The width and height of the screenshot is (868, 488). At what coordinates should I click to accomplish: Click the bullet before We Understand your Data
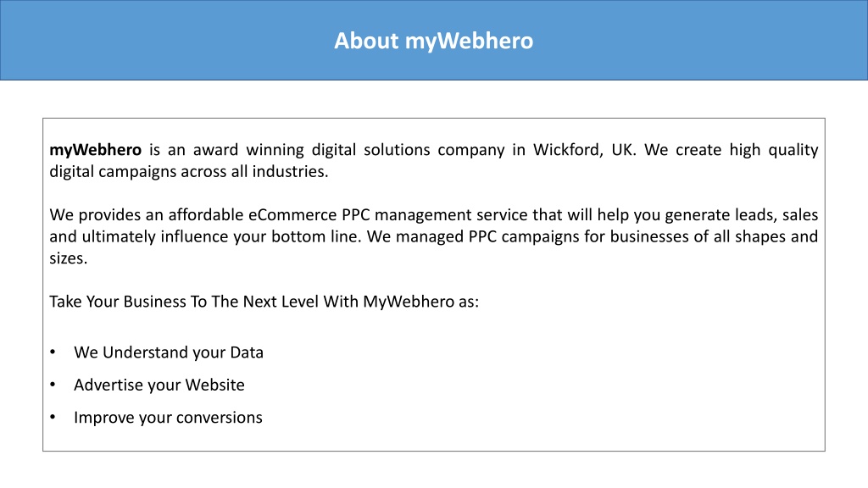pyautogui.click(x=53, y=352)
